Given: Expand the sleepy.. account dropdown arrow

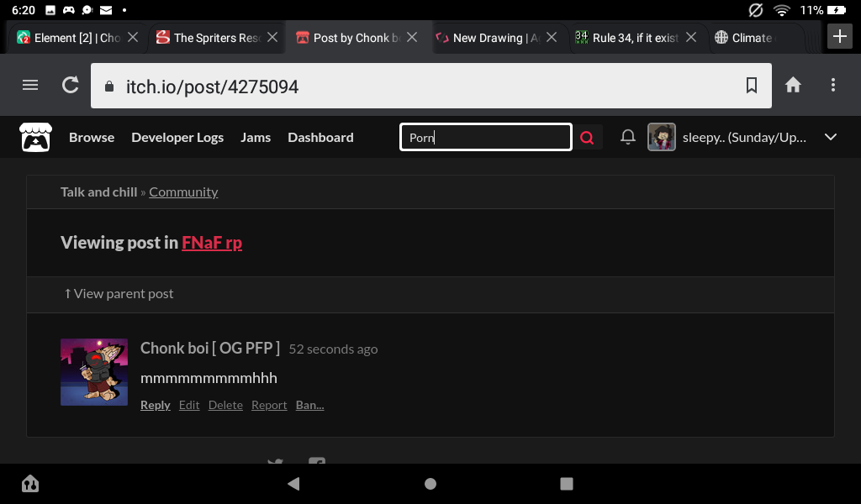Looking at the screenshot, I should [830, 137].
